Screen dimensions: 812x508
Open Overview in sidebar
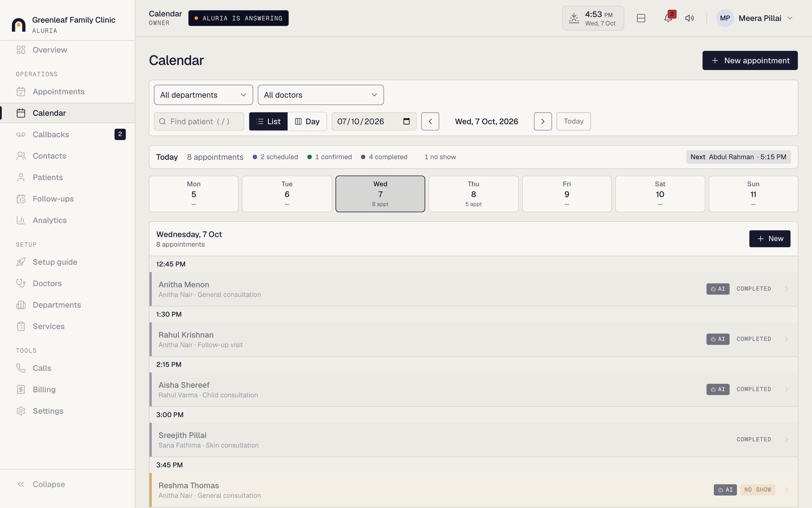[x=67, y=50]
